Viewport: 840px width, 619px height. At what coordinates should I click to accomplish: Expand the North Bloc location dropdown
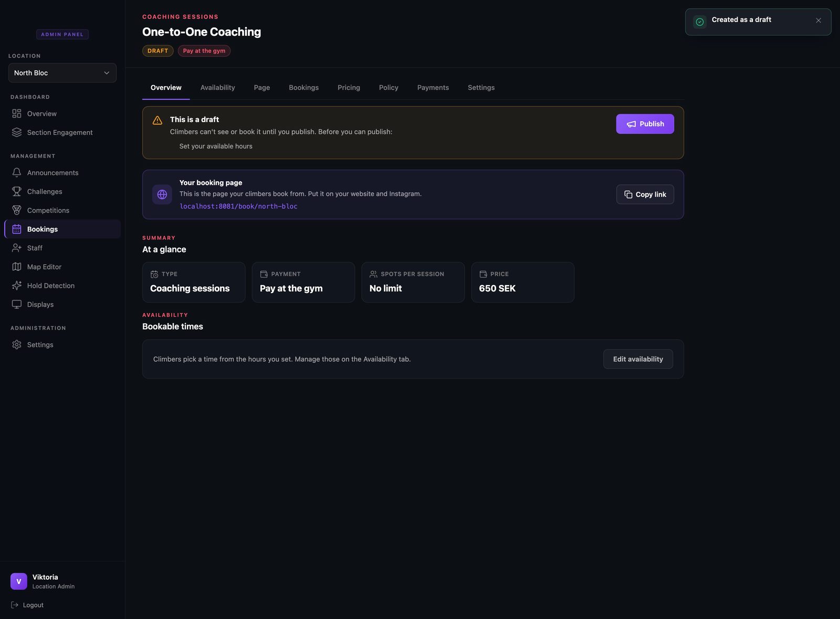pyautogui.click(x=62, y=73)
